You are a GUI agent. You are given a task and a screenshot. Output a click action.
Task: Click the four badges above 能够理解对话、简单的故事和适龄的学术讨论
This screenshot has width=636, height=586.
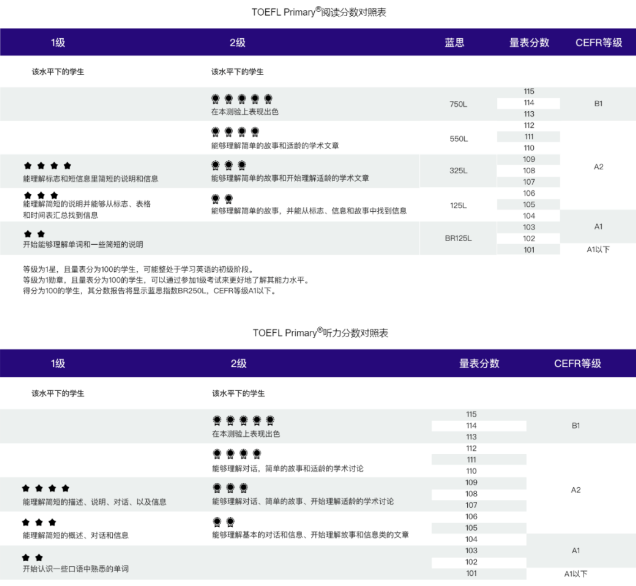[237, 454]
